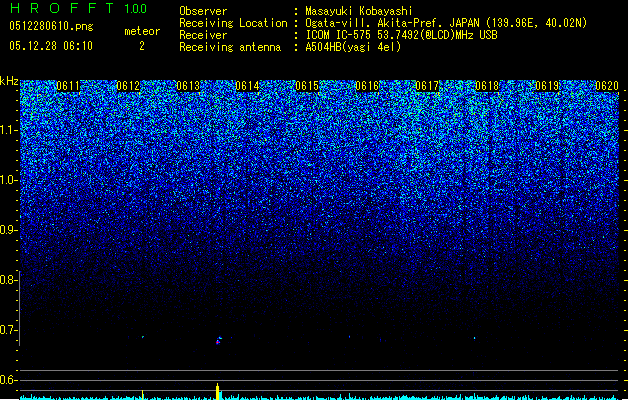This screenshot has height=400, width=629.
Task: Click the tall yellow power spike near 0613
Action: 218,391
